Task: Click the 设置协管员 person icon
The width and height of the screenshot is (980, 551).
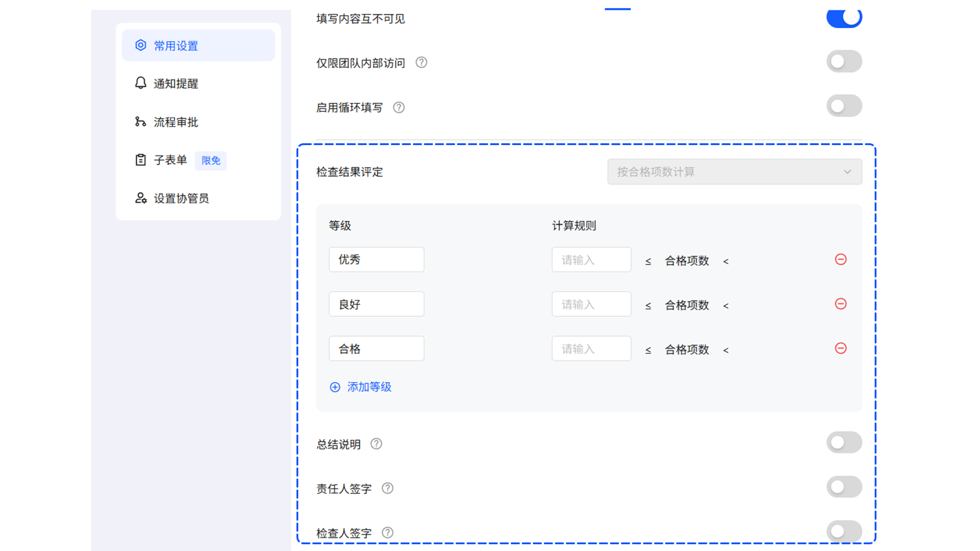Action: pyautogui.click(x=140, y=198)
